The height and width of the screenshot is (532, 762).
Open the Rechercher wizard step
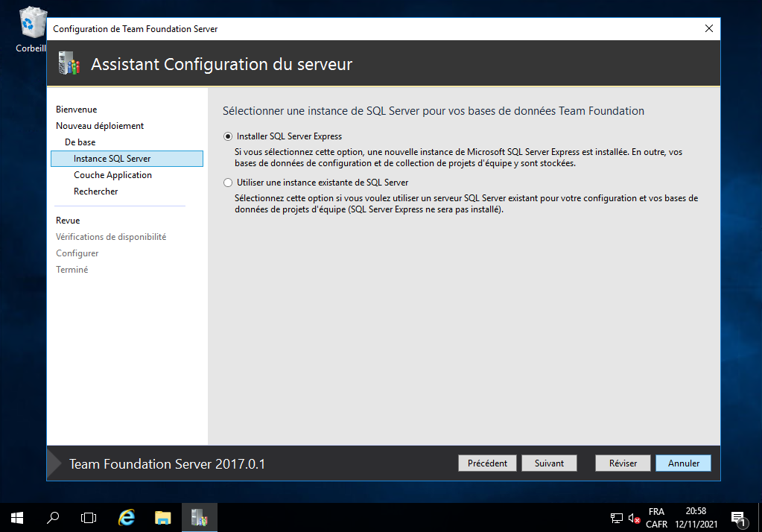pos(95,191)
